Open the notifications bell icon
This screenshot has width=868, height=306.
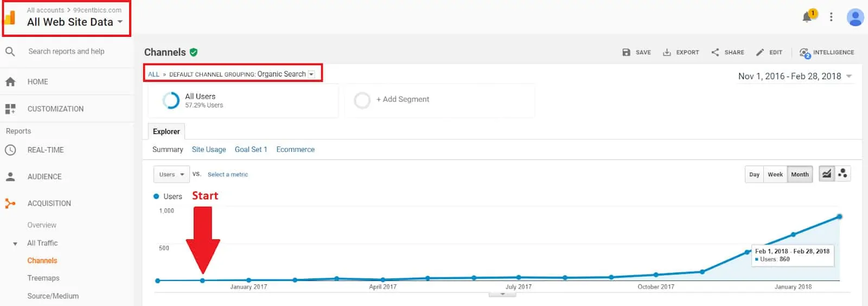808,17
